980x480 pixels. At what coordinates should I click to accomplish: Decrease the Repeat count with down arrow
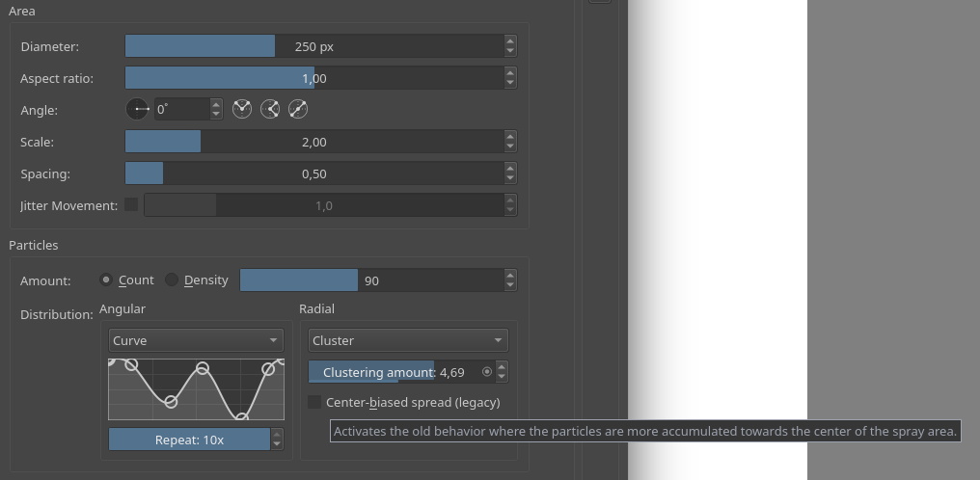point(277,444)
